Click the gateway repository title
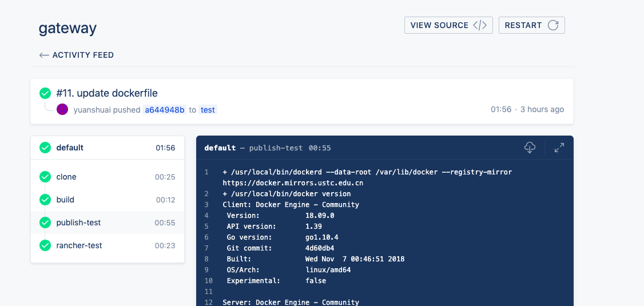 (67, 28)
